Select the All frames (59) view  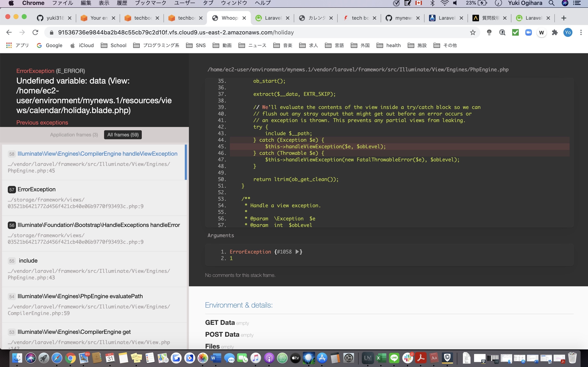[x=123, y=135]
